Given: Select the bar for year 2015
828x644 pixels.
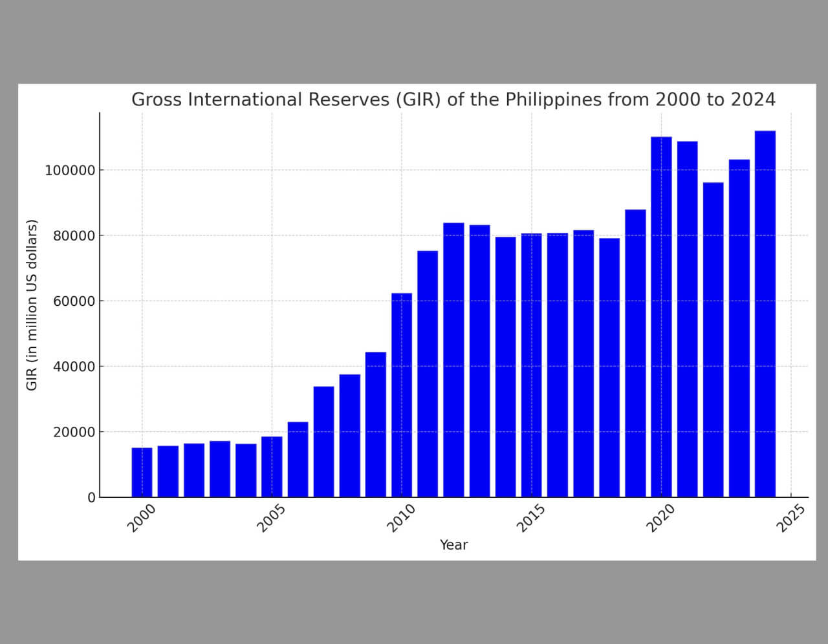Looking at the screenshot, I should coord(532,365).
